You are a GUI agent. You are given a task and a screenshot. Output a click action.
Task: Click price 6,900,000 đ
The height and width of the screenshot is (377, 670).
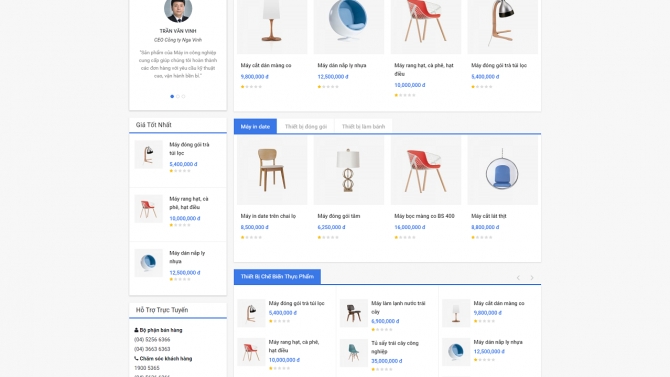(x=385, y=321)
